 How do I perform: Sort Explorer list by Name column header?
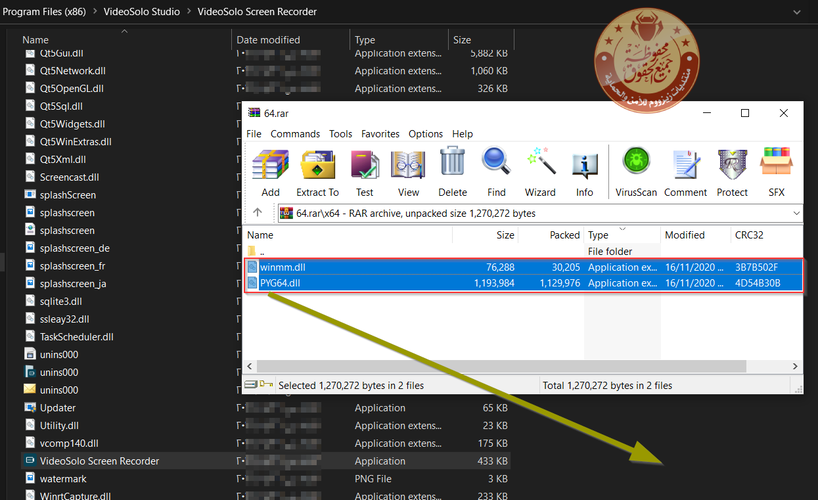click(125, 40)
